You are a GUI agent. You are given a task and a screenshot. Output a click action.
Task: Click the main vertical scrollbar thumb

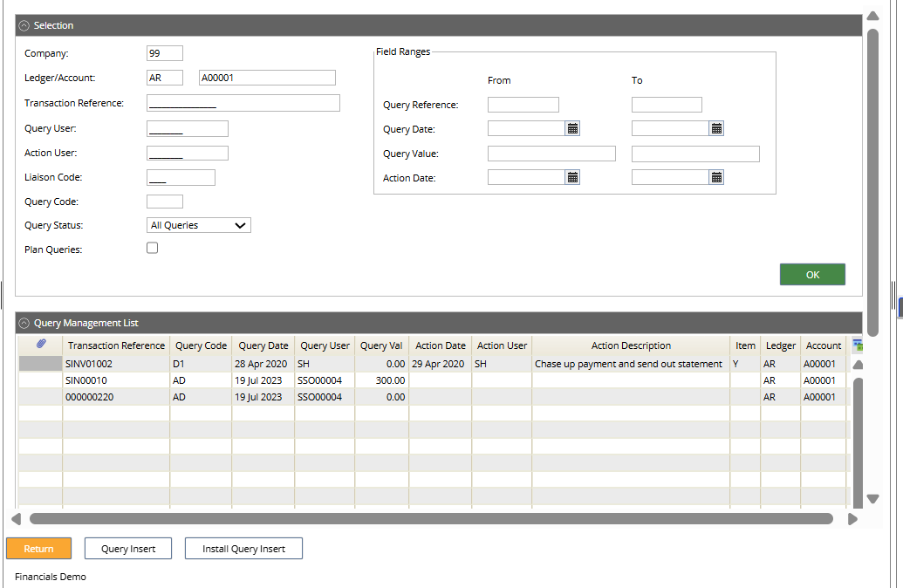point(873,182)
